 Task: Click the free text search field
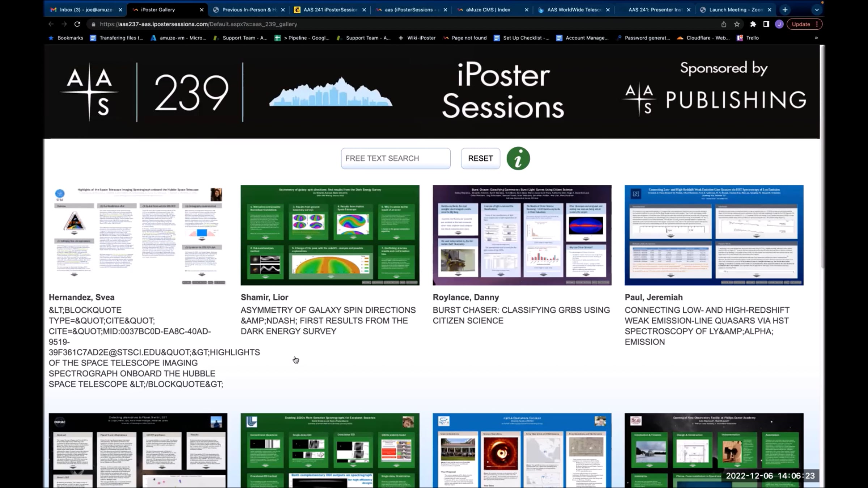point(395,158)
